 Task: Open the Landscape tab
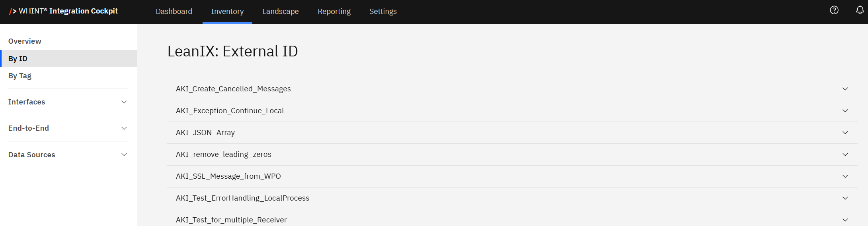281,12
